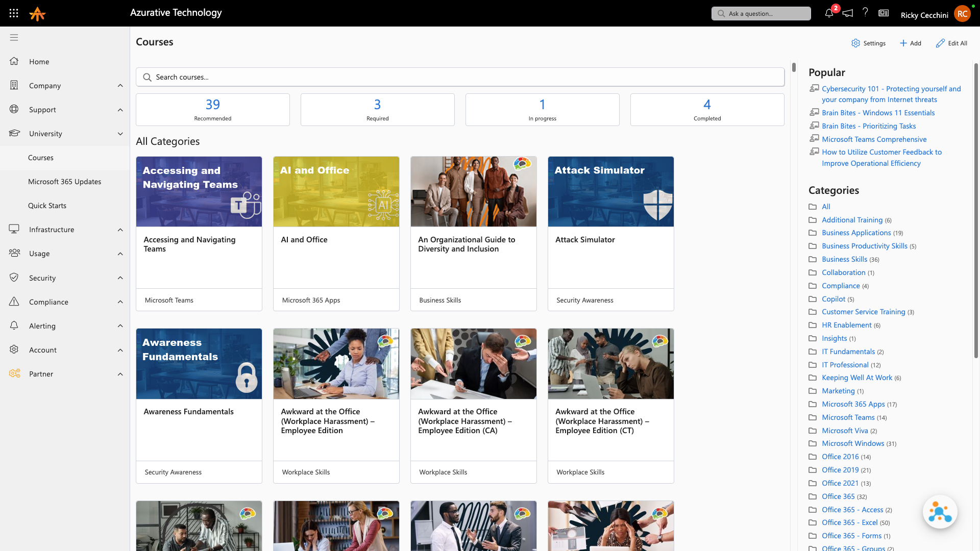Open Accessing and Navigating Teams thumbnail
This screenshot has height=551, width=980.
coord(199,191)
